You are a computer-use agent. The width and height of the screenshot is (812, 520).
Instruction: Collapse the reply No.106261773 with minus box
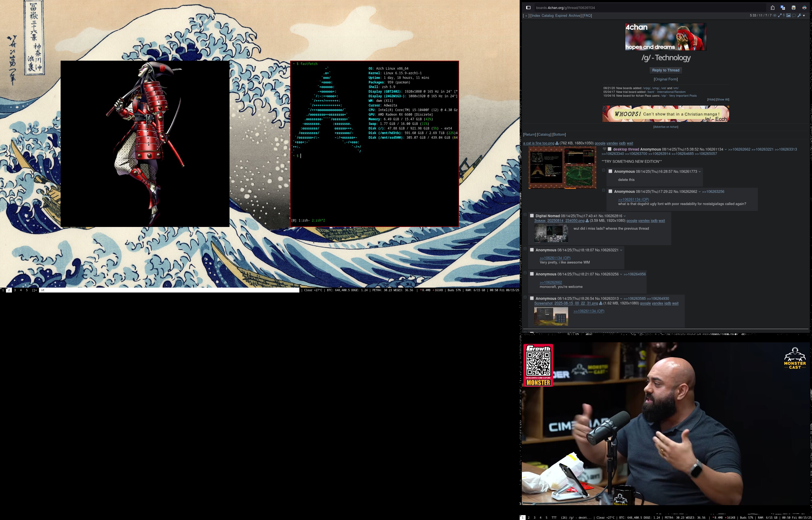604,170
